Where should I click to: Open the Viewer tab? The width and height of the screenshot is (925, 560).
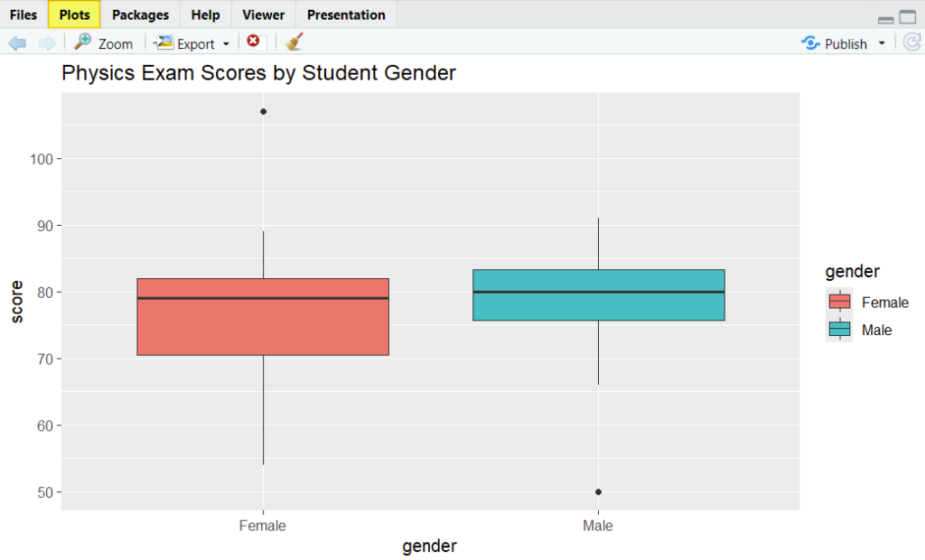click(x=262, y=14)
